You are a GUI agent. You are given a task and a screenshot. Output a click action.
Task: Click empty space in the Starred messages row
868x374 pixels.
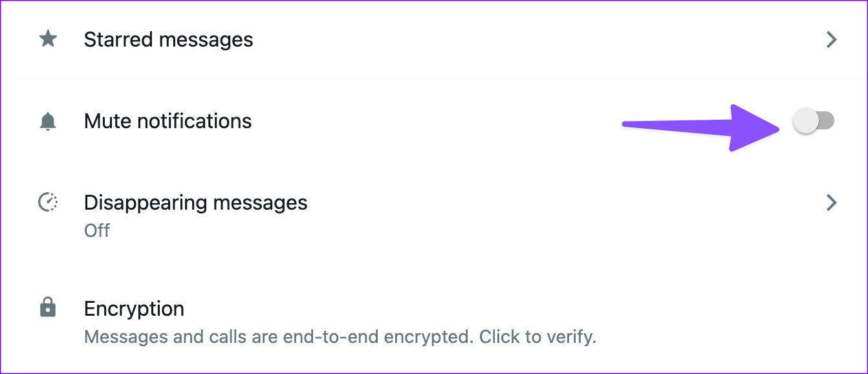click(517, 39)
